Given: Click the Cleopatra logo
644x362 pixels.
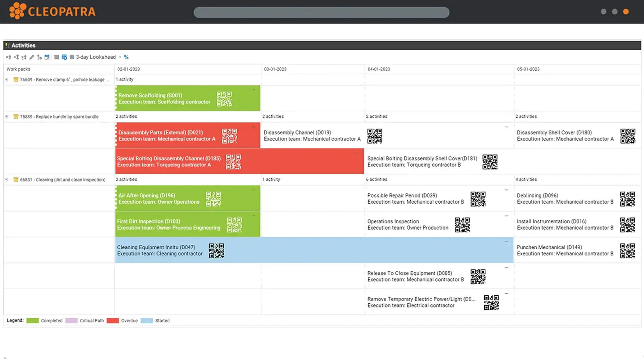Looking at the screenshot, I should (x=52, y=11).
